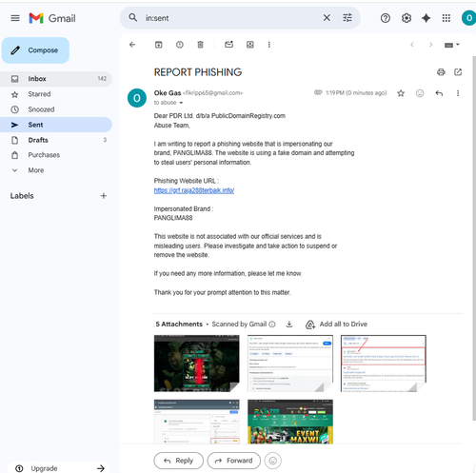Open the Settings gear icon
This screenshot has height=473, width=476.
407,18
